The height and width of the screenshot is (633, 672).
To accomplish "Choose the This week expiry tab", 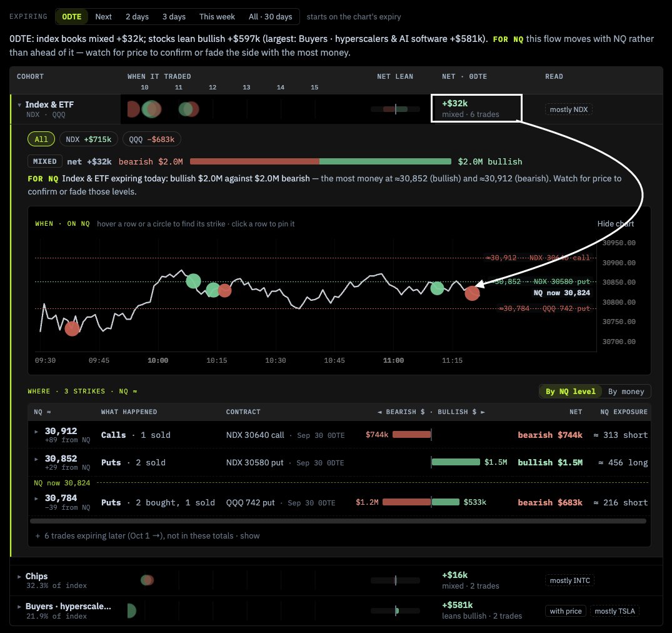I will pos(217,17).
